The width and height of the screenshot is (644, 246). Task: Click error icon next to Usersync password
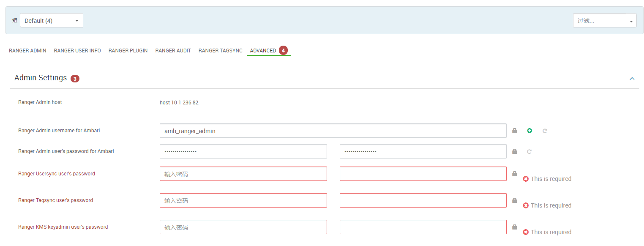(526, 179)
